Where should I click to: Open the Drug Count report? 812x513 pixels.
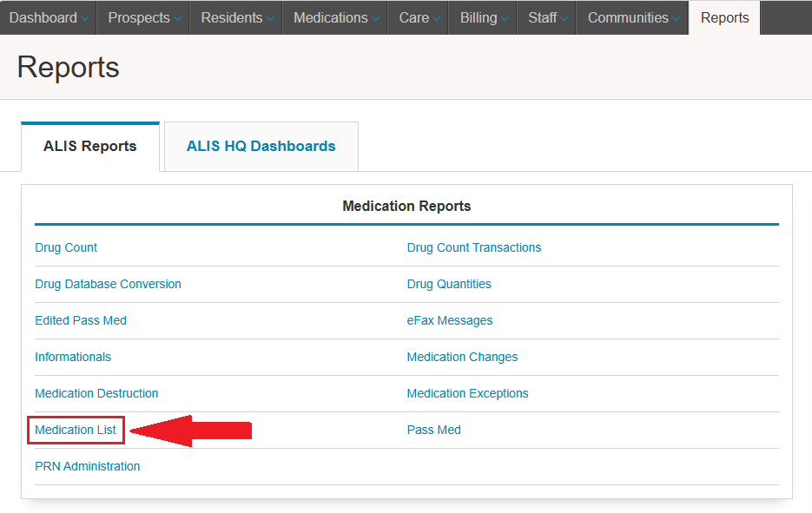point(66,248)
